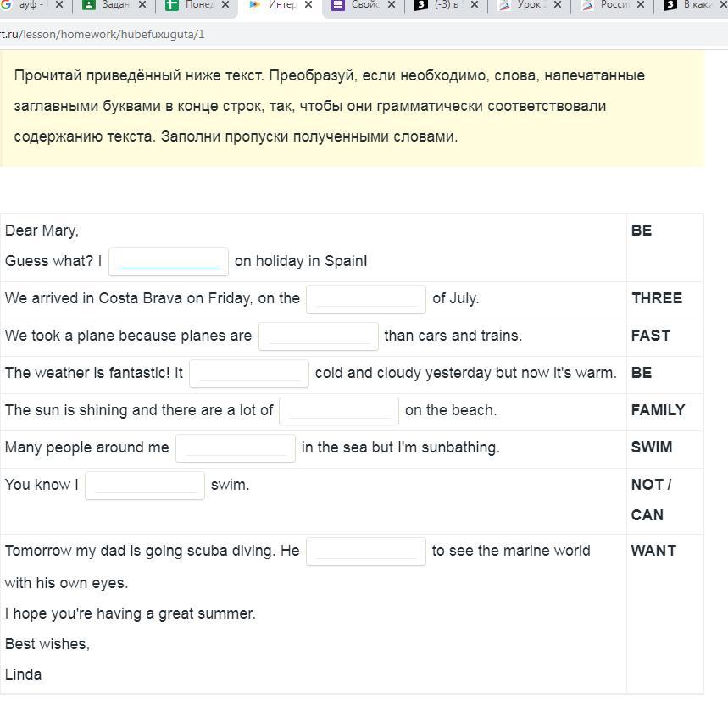Close the active 'Интер' tab
This screenshot has width=728, height=716.
pos(308,5)
